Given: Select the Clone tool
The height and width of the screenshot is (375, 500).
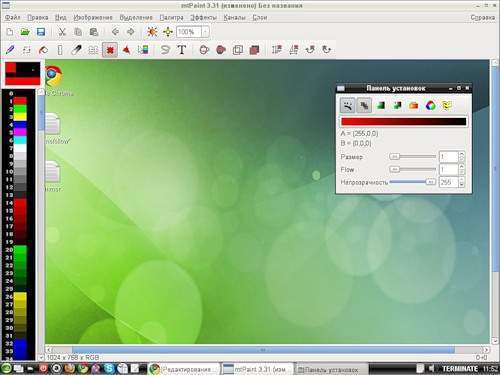Looking at the screenshot, I should [93, 50].
